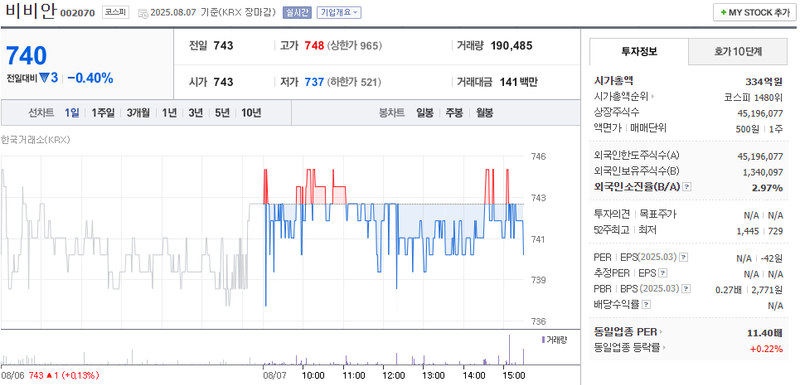This screenshot has width=800, height=385.
Task: Click the 코스피 1480위 rank value
Action: click(753, 97)
